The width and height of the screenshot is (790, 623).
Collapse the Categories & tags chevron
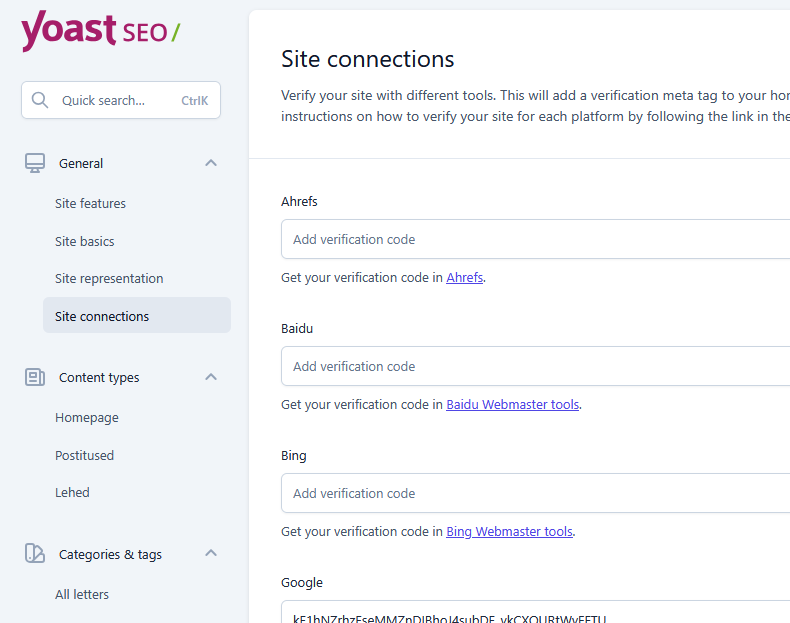tap(211, 554)
